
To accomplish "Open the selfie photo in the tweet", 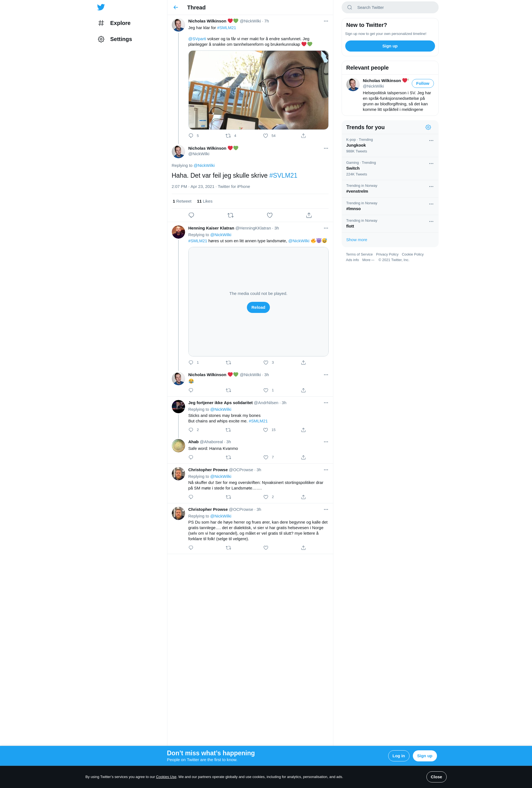I will pyautogui.click(x=258, y=90).
